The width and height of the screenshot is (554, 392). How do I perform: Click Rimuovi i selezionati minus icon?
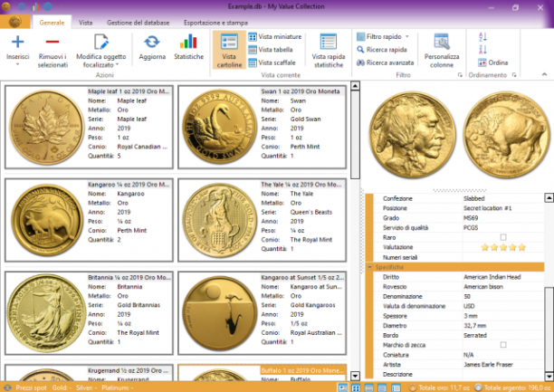point(53,42)
